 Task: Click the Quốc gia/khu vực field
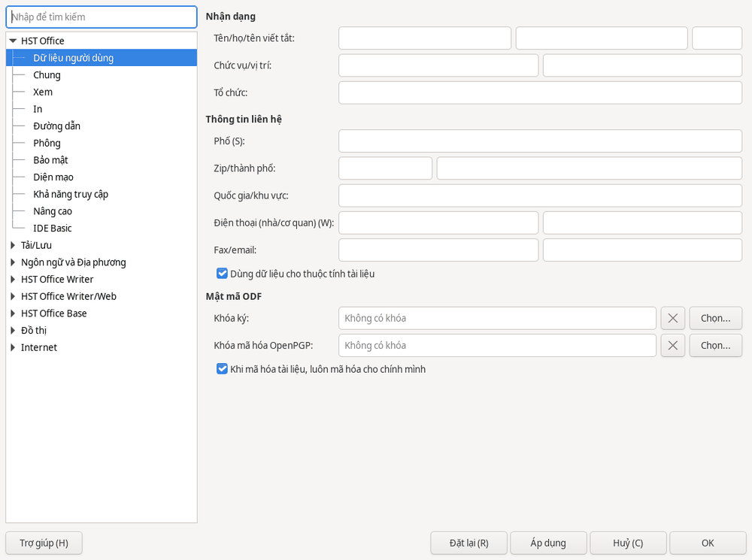click(x=541, y=195)
